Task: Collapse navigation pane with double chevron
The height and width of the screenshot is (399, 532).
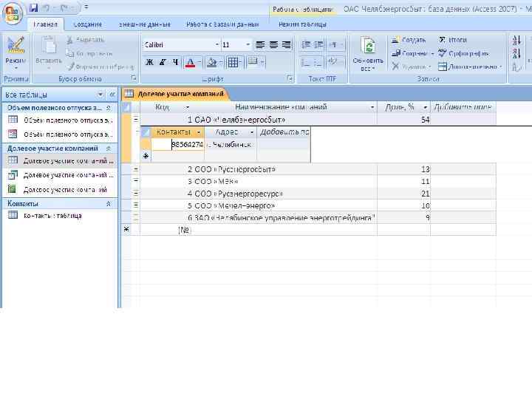Action: 112,95
